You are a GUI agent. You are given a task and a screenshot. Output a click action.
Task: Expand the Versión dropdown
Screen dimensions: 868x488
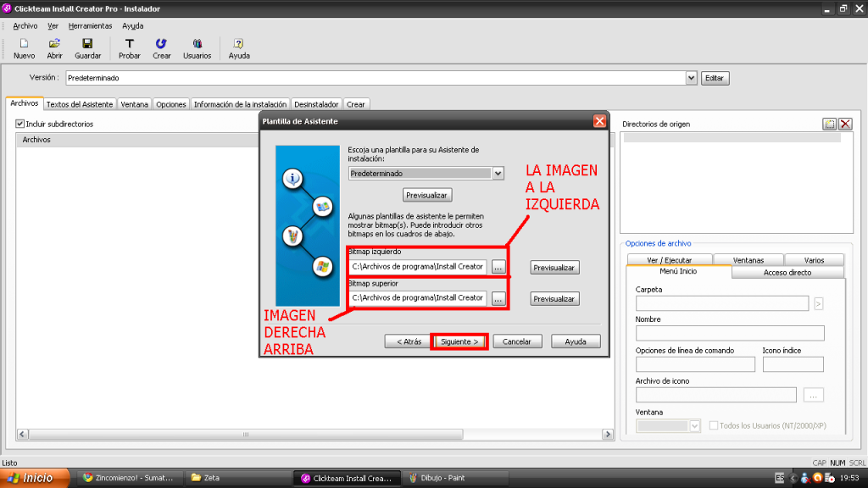(x=691, y=78)
